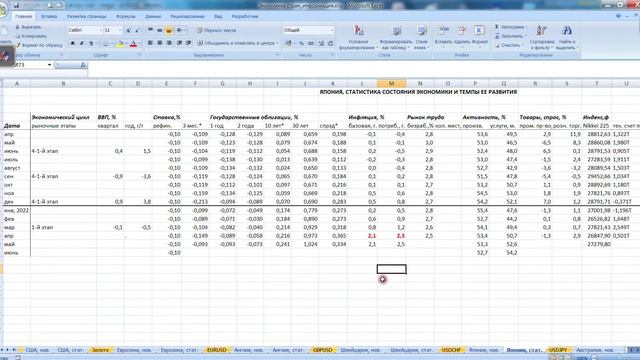Screen dimensions: 640x360
Task: Open the Формулы ribbon tab
Action: click(126, 16)
